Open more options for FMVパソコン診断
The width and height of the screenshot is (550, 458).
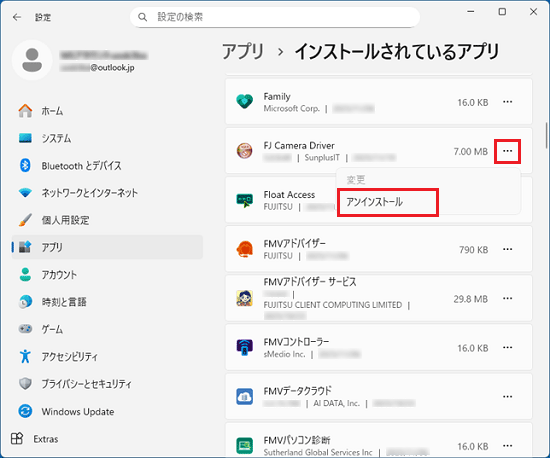(x=508, y=446)
